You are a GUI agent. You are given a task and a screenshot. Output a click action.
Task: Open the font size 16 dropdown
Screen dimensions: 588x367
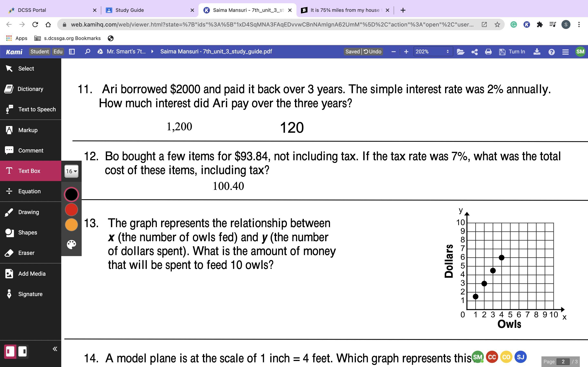pyautogui.click(x=71, y=171)
